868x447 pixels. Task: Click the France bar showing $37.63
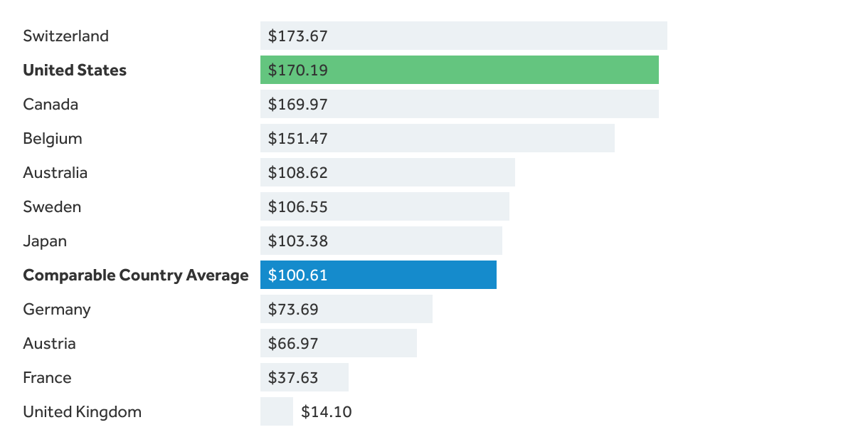click(x=304, y=377)
